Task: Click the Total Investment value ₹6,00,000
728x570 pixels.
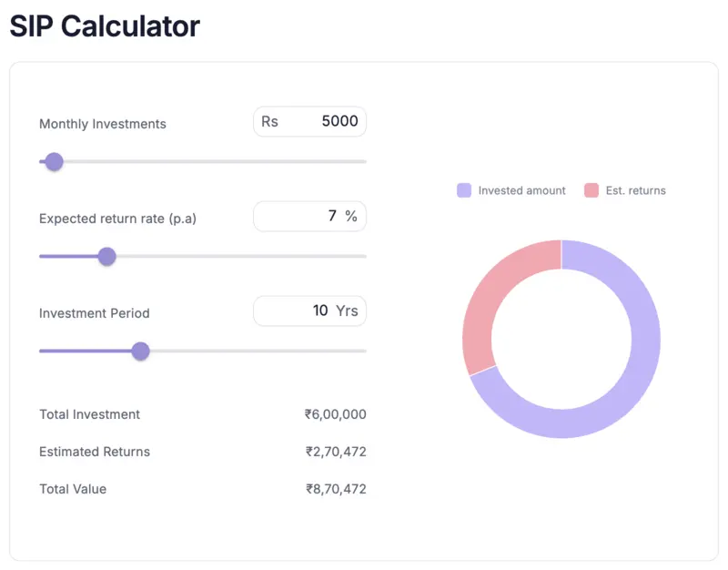Action: pyautogui.click(x=334, y=414)
